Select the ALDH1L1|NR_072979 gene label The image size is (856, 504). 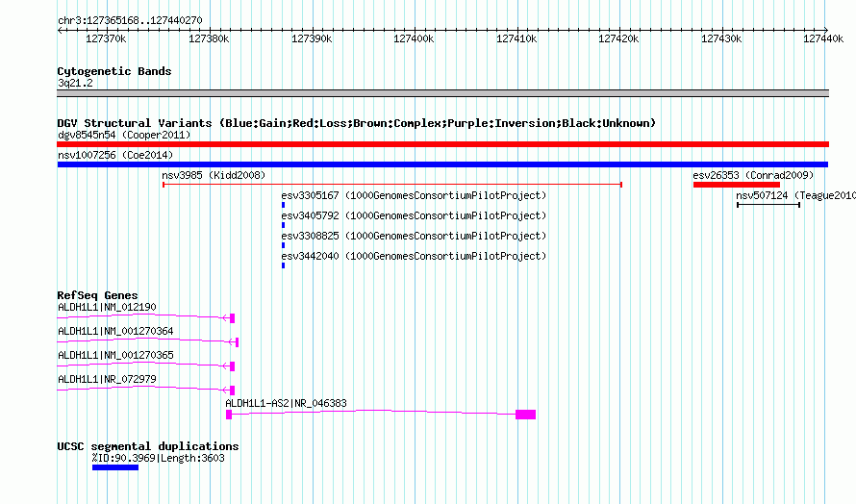107,379
